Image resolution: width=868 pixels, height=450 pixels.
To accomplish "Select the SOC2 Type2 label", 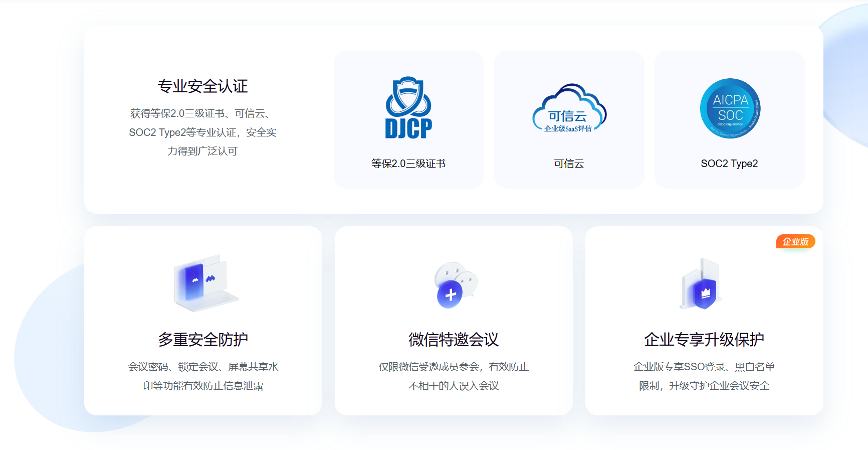I will (x=729, y=164).
